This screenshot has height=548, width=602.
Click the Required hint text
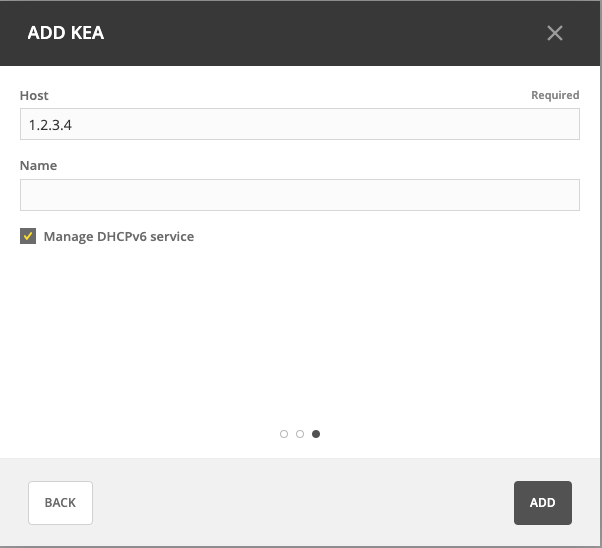coord(555,95)
